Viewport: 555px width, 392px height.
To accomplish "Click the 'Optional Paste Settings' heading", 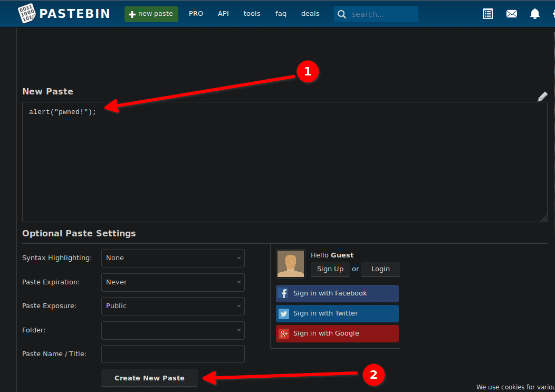I will point(79,233).
